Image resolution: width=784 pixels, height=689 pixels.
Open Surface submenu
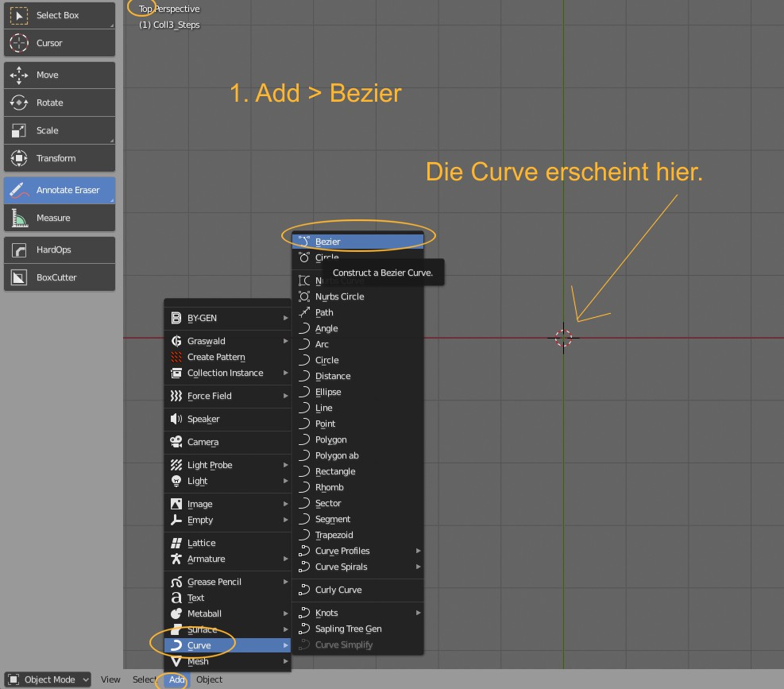pos(227,630)
